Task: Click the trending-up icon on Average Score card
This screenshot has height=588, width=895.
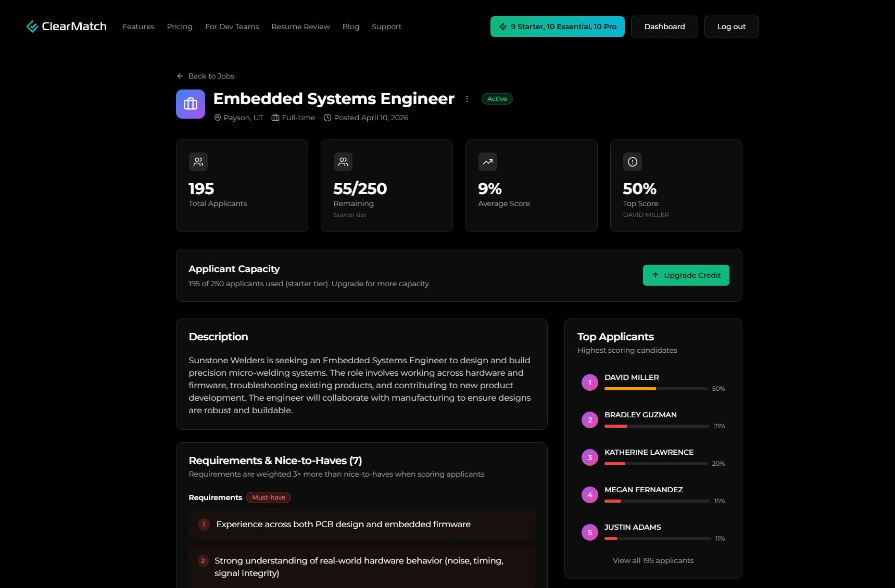Action: point(487,161)
